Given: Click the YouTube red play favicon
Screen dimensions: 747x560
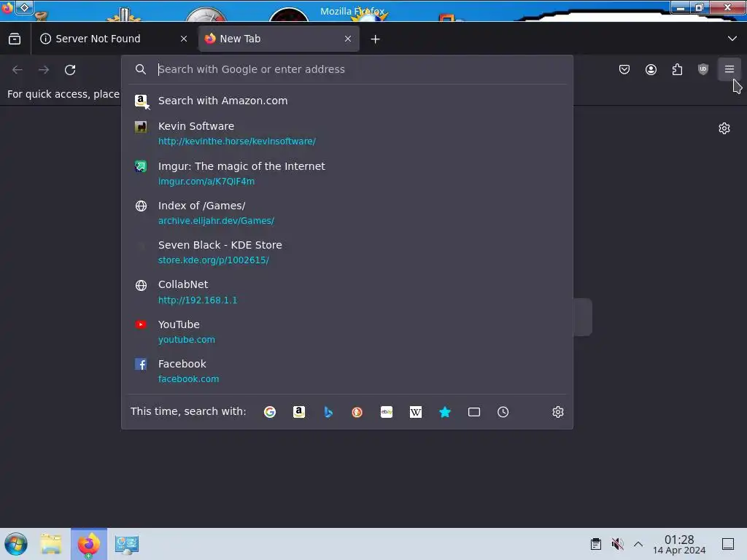Looking at the screenshot, I should point(141,324).
